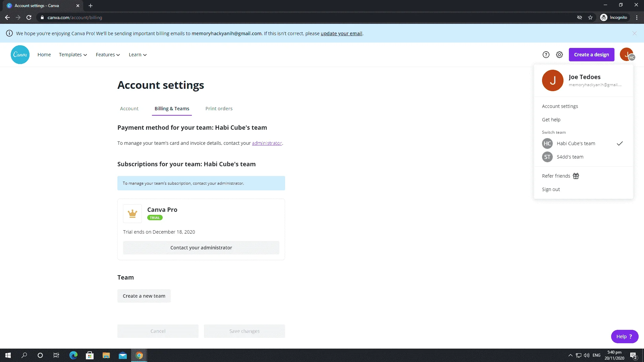Switch to S4dd's team
The width and height of the screenshot is (644, 362).
[584, 157]
